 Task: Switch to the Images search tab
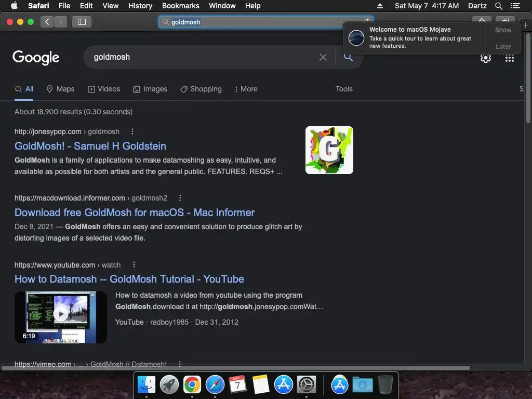pyautogui.click(x=150, y=89)
